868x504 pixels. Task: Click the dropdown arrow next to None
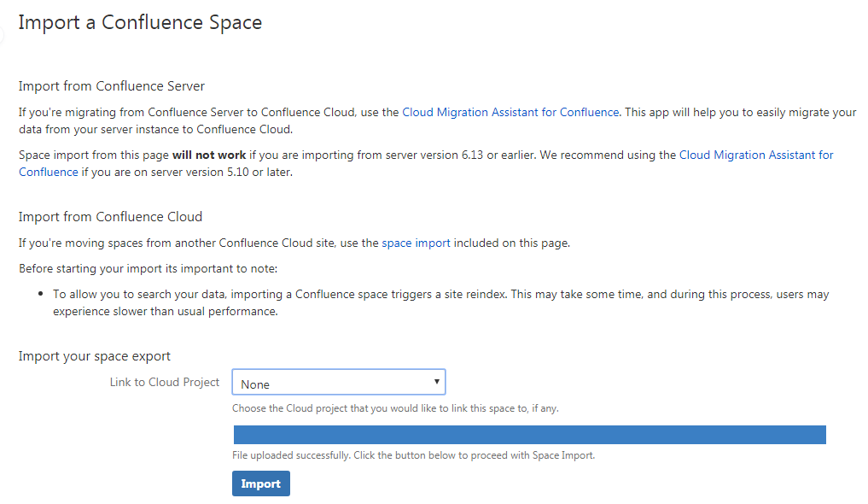[436, 381]
